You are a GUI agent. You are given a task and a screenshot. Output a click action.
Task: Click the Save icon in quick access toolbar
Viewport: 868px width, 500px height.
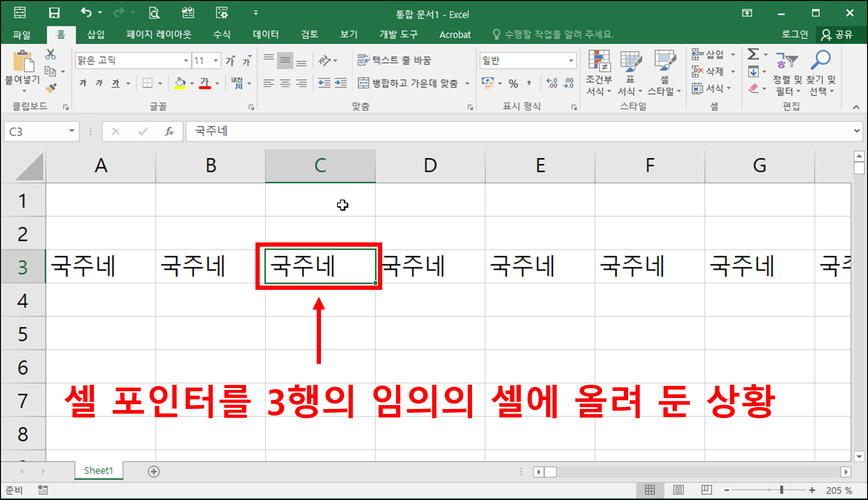coord(54,13)
